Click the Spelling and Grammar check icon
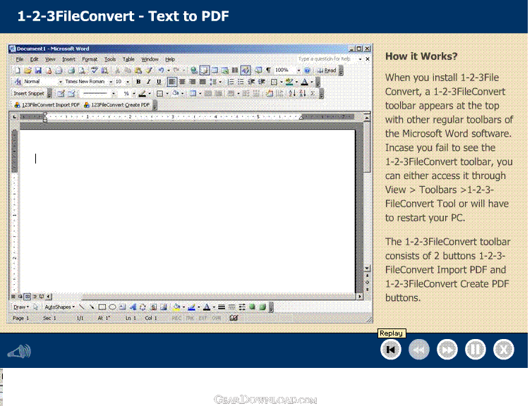Image resolution: width=532 pixels, height=406 pixels. 94,70
